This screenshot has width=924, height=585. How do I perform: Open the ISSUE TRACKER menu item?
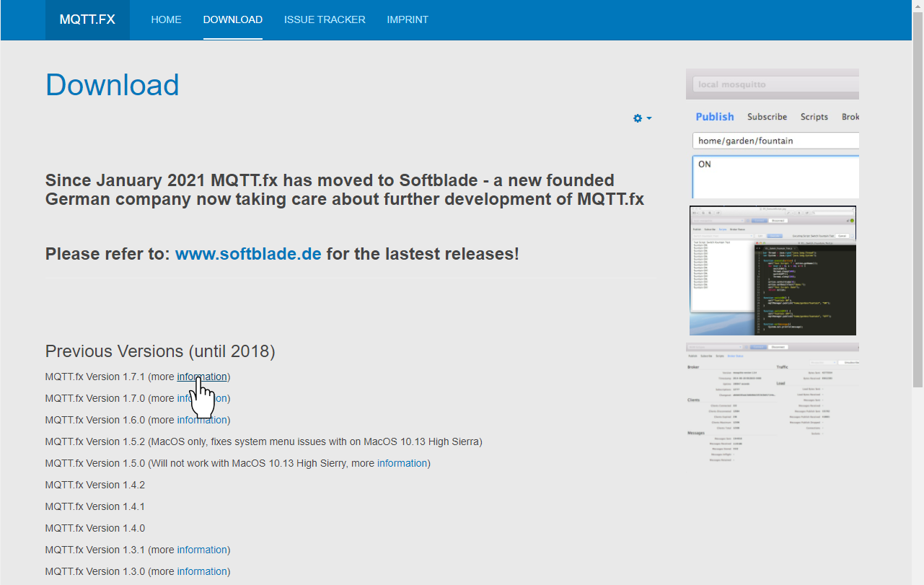coord(325,20)
